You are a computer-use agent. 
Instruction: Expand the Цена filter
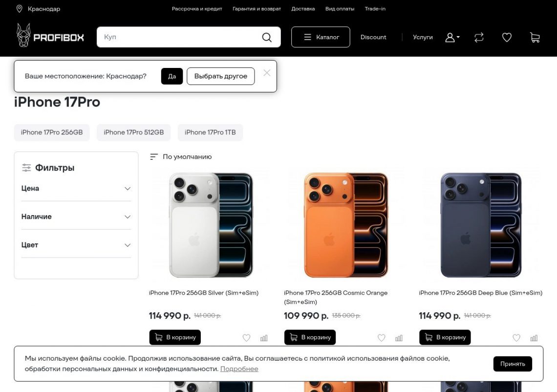click(76, 189)
